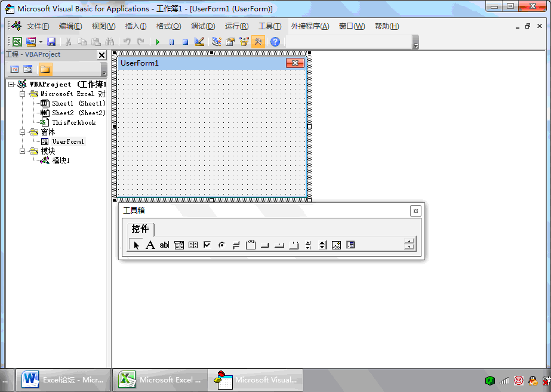
Task: Close the 工具箱 Toolbox window
Action: (415, 211)
